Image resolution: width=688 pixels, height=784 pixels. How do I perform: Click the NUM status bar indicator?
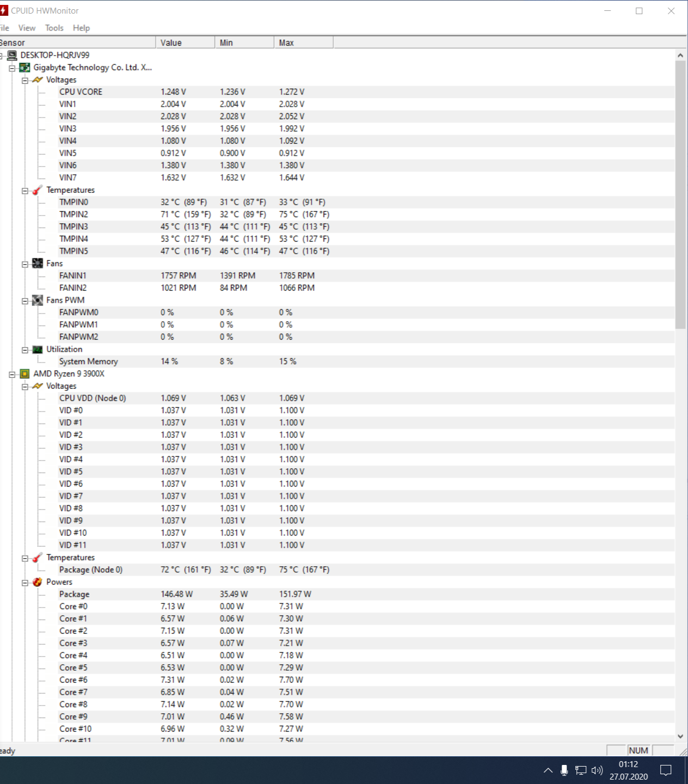[638, 750]
